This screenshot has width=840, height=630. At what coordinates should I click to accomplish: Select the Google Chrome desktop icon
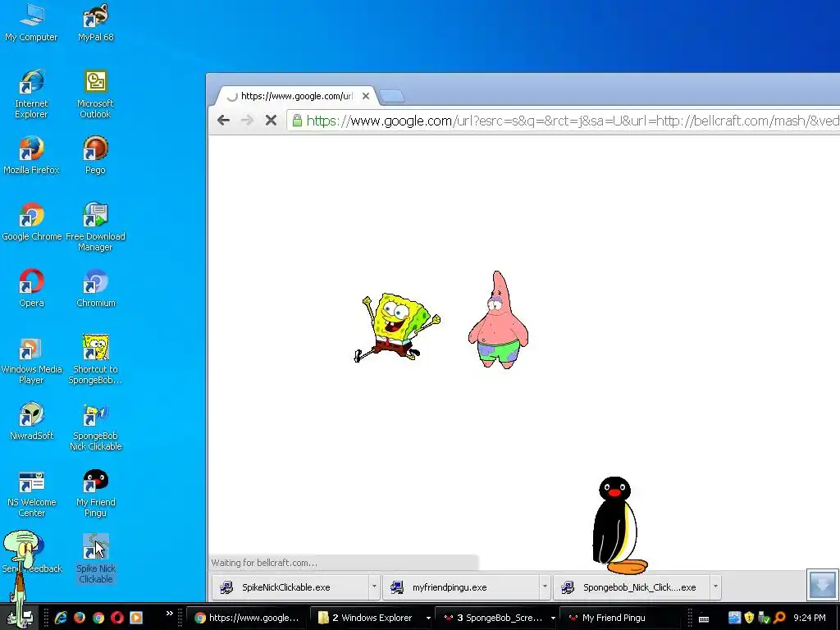click(32, 221)
